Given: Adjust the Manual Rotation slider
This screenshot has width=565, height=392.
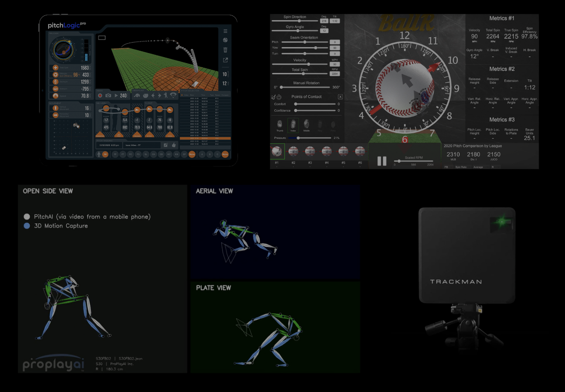Looking at the screenshot, I should click(x=305, y=87).
